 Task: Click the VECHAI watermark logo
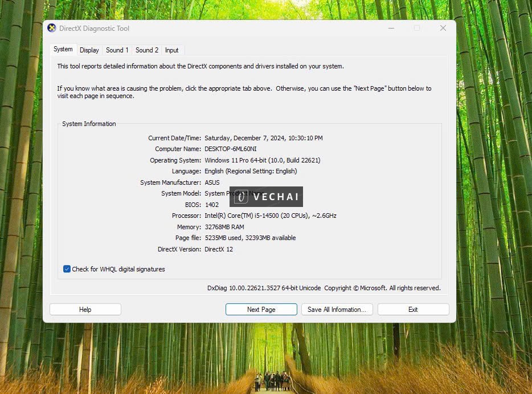(x=266, y=197)
